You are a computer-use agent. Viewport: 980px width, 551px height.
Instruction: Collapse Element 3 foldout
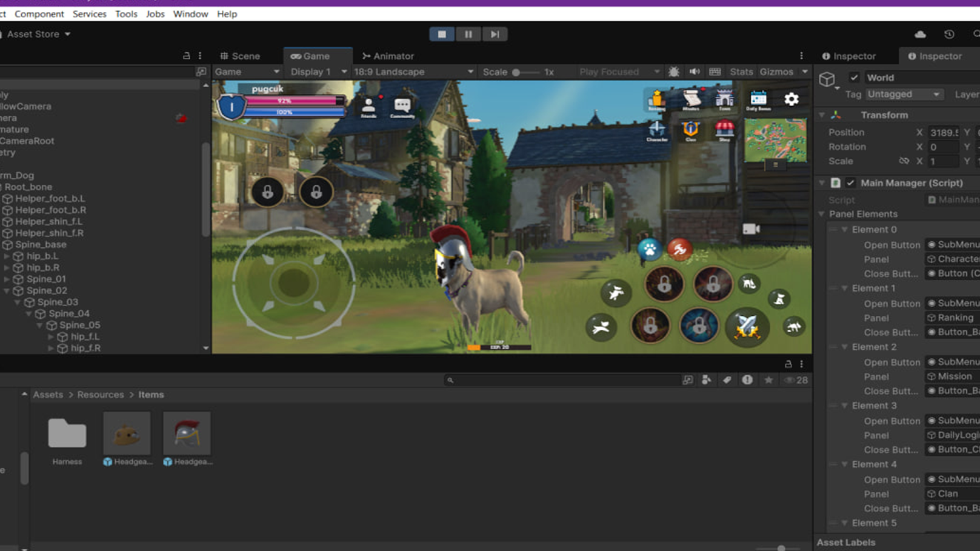(x=844, y=406)
